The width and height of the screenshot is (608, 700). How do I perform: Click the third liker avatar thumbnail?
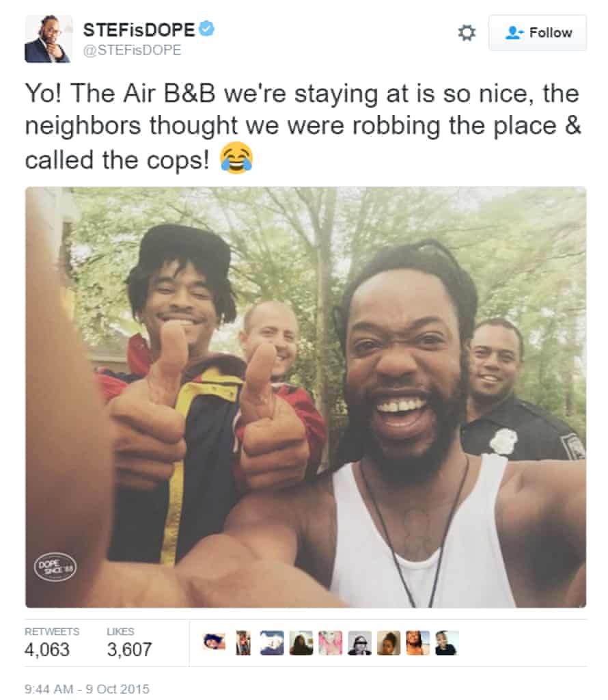point(272,643)
